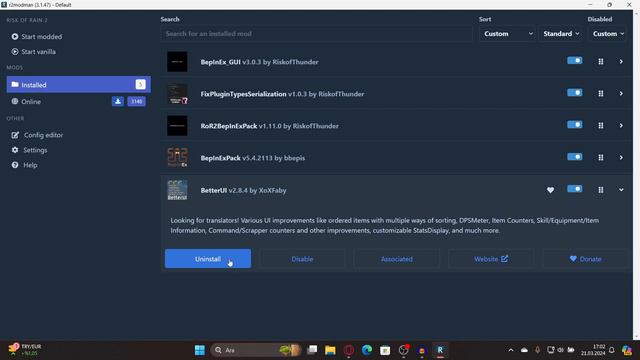The width and height of the screenshot is (640, 360).
Task: Select the BepInExPack v5.4.2113 by bbepis text
Action: [253, 158]
